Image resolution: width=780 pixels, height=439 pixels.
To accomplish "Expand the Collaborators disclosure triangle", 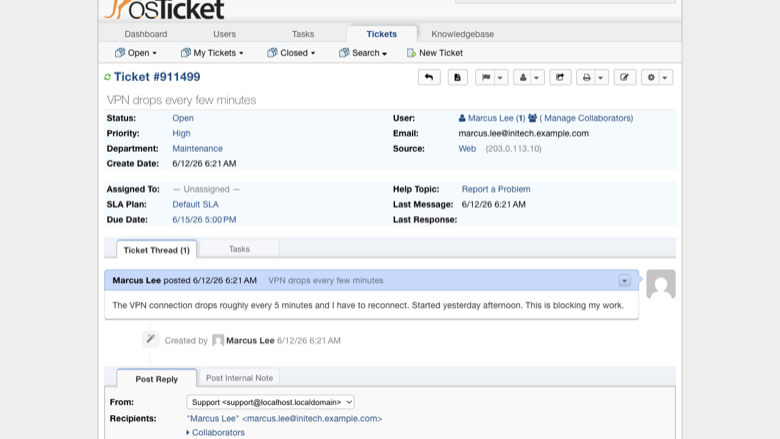I will [188, 433].
